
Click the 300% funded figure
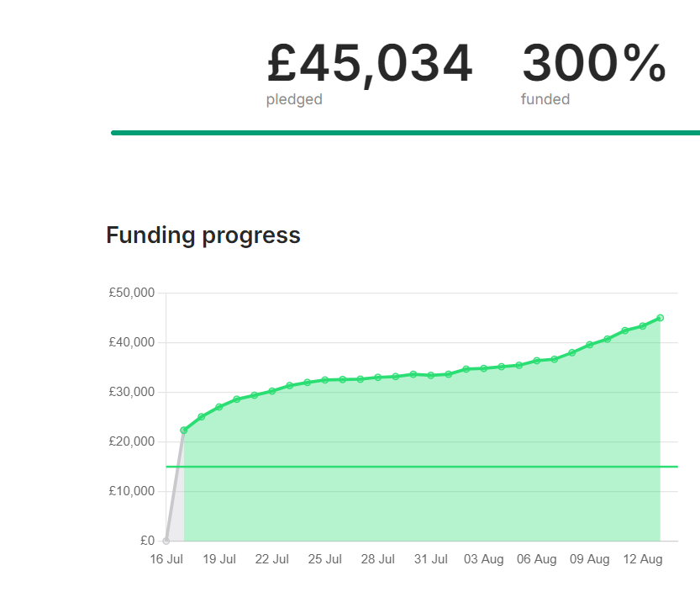pos(593,65)
